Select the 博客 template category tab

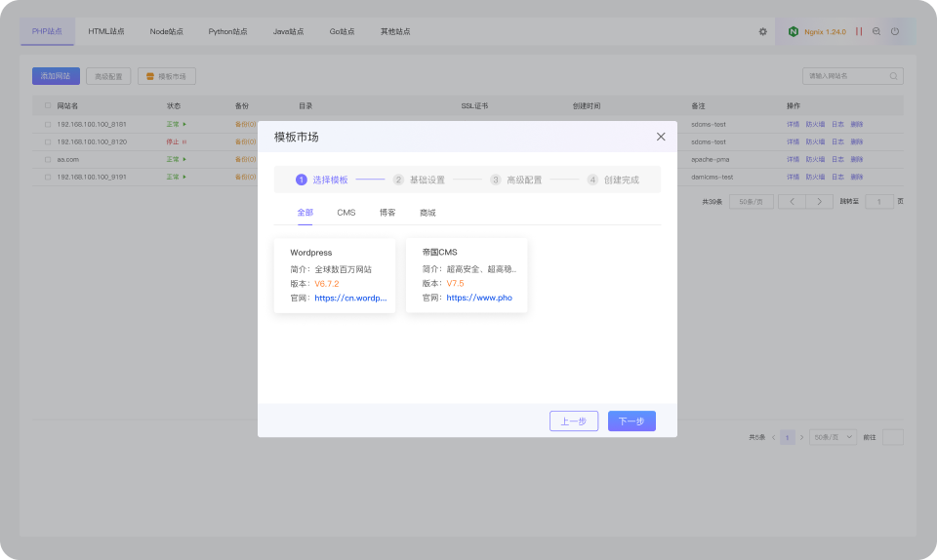point(387,213)
